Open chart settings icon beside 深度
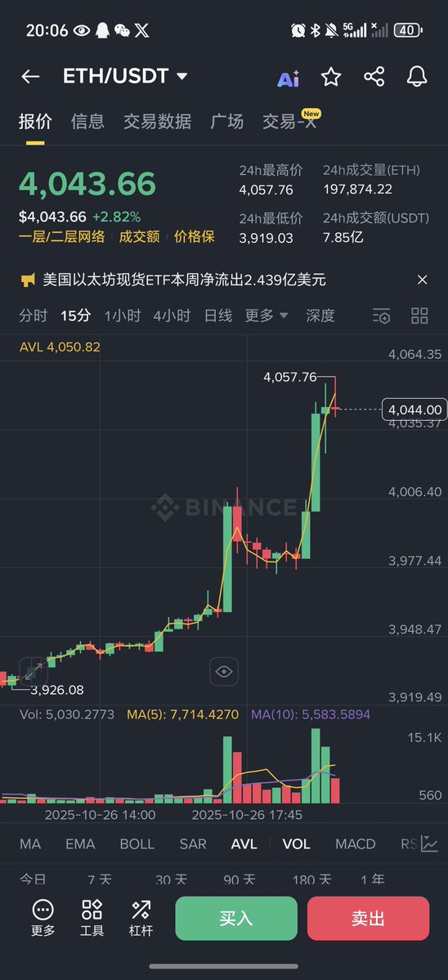This screenshot has width=448, height=980. point(381,315)
